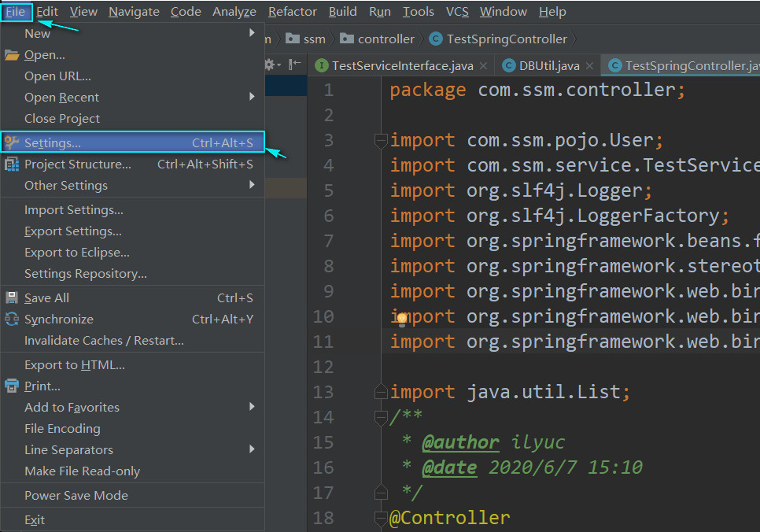Click the fold marker at line 17
760x532 pixels.
click(x=381, y=493)
